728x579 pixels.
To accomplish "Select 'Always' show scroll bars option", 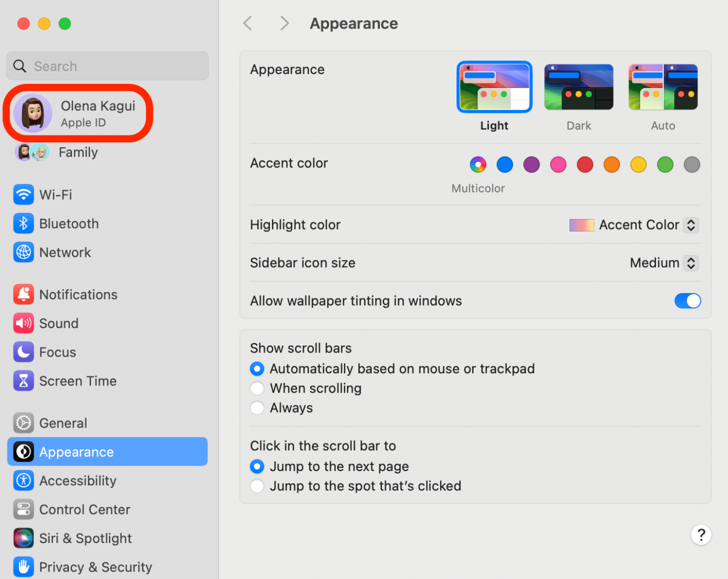I will pos(257,408).
